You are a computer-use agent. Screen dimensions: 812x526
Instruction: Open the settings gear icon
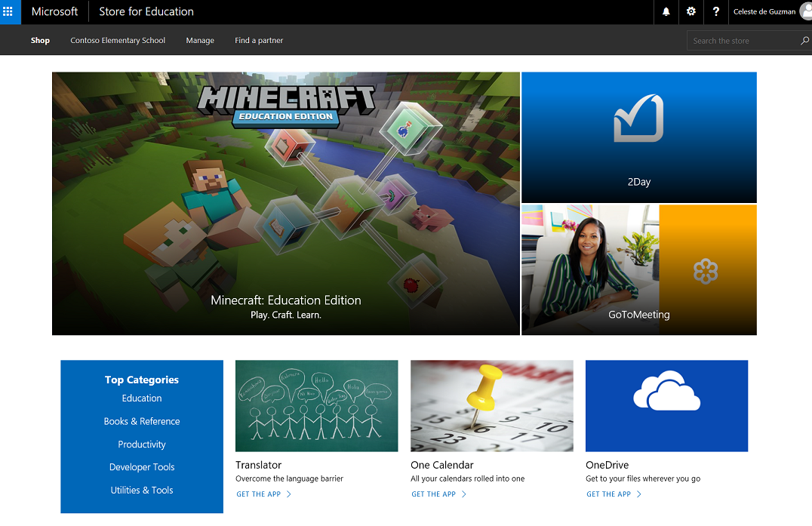pos(691,11)
